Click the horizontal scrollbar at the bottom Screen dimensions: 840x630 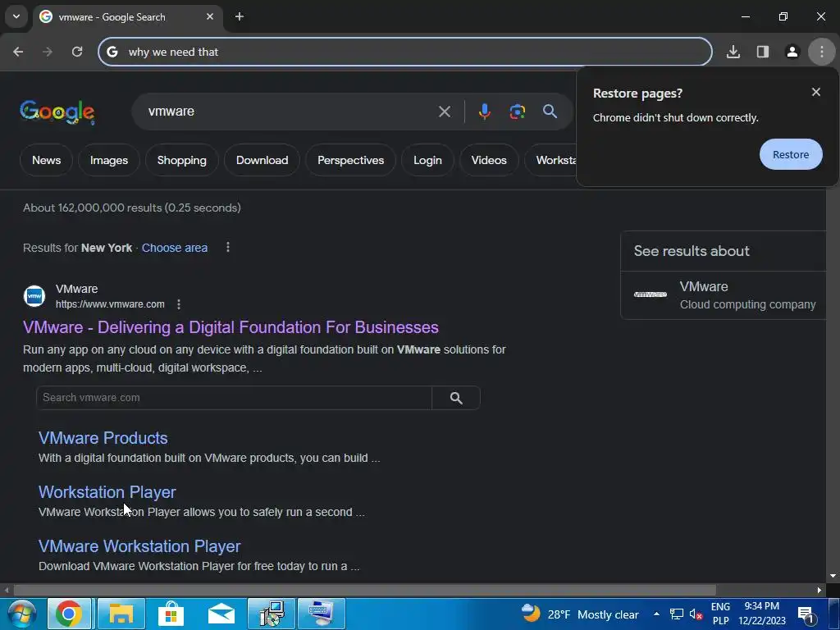coord(364,590)
